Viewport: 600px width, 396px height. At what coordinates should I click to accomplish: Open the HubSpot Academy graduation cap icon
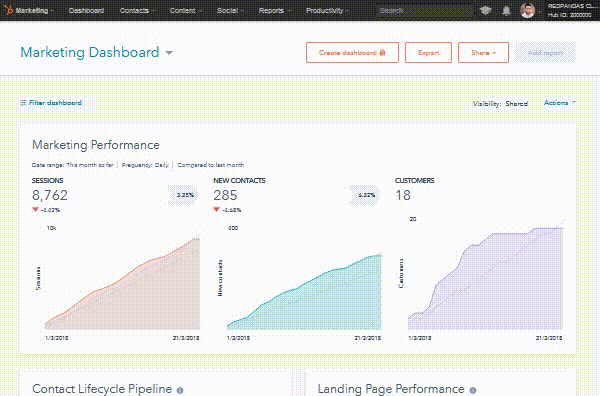click(486, 10)
